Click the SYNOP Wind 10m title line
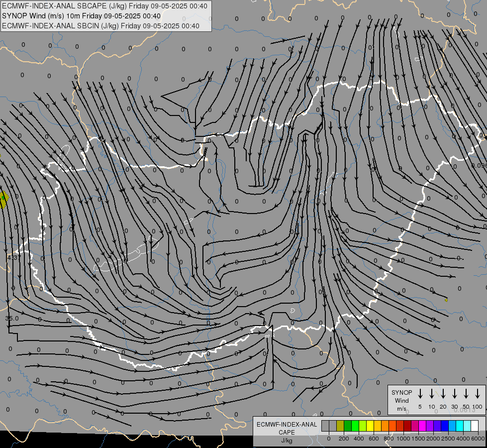The image size is (487, 448). pos(81,16)
